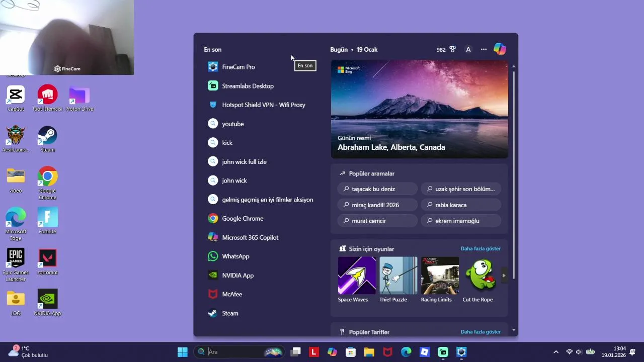Screen dimensions: 644x362
Task: Open McAfee from the taskbar
Action: pyautogui.click(x=387, y=352)
